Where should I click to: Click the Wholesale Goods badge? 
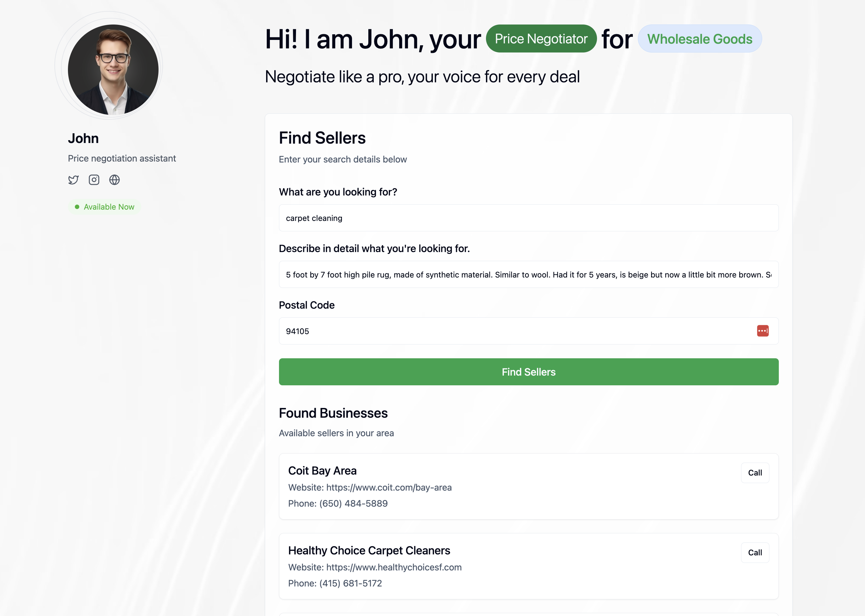700,39
